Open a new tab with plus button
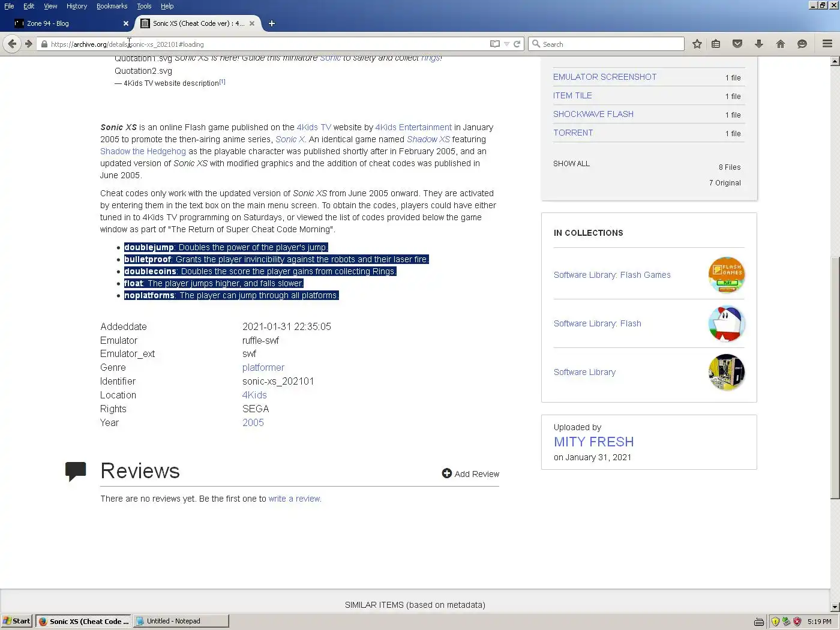Screen dimensions: 840x630 point(271,23)
